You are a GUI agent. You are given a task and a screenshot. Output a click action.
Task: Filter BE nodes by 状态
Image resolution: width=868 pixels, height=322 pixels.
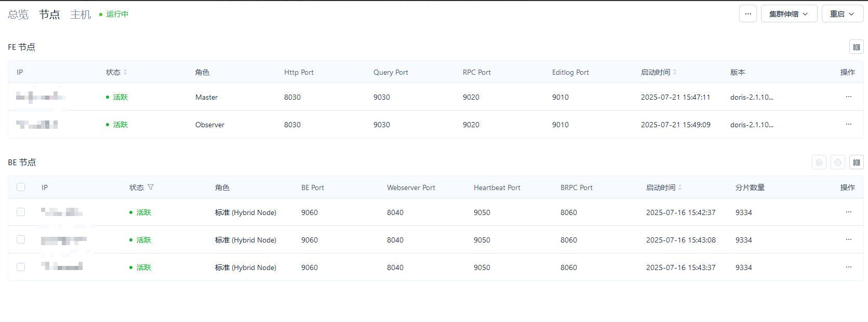(151, 187)
